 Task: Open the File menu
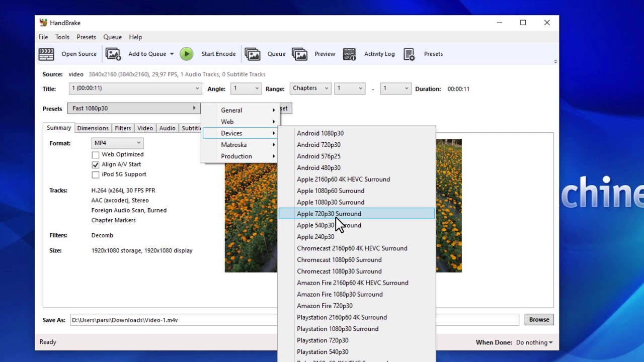[43, 37]
